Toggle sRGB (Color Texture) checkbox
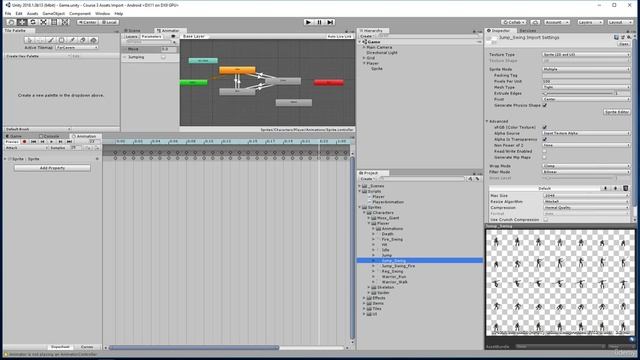 pos(544,127)
